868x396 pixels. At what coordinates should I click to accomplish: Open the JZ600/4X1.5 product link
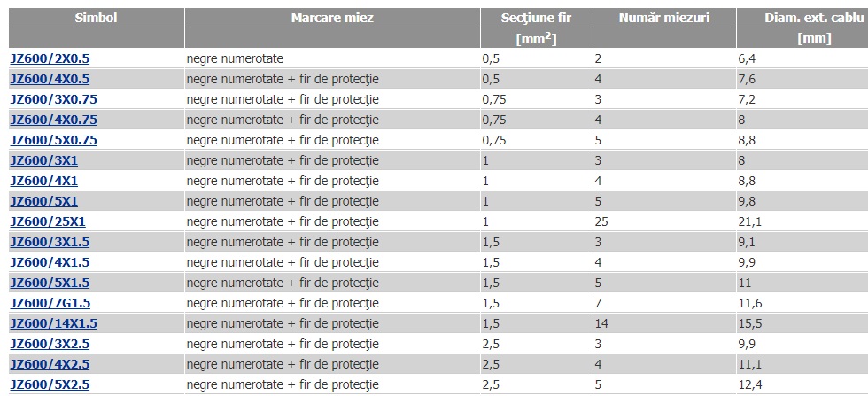(x=50, y=262)
